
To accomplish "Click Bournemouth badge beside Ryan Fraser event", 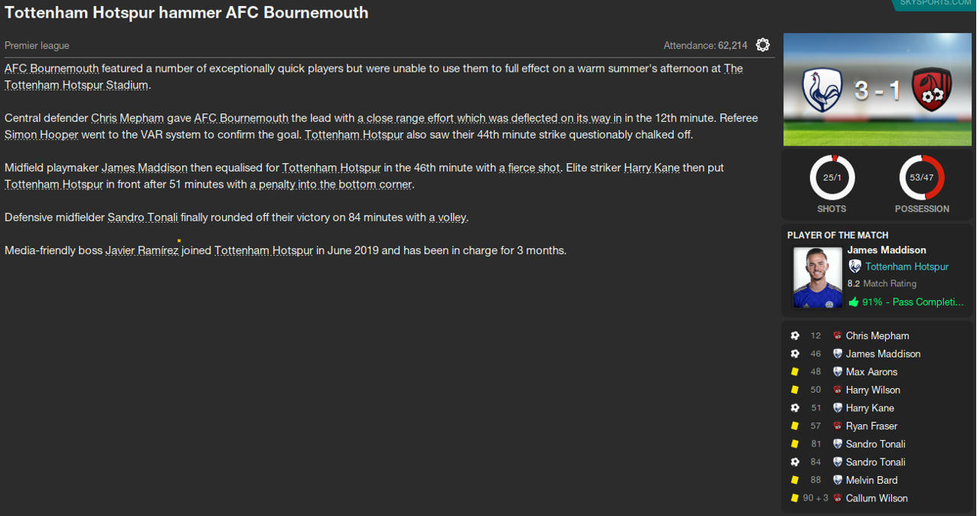I will pyautogui.click(x=838, y=426).
